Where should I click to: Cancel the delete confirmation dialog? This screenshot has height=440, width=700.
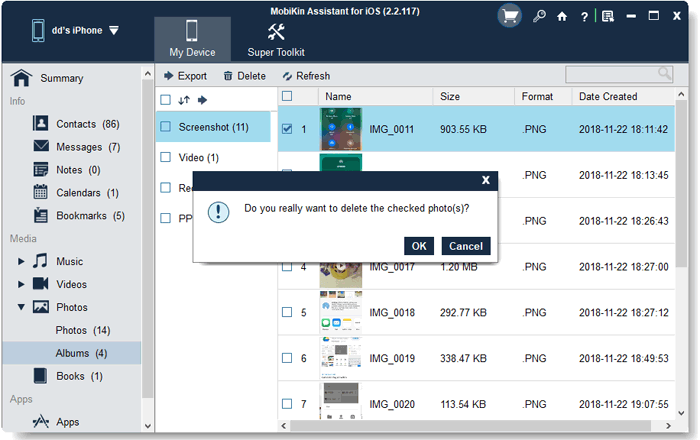click(x=466, y=246)
